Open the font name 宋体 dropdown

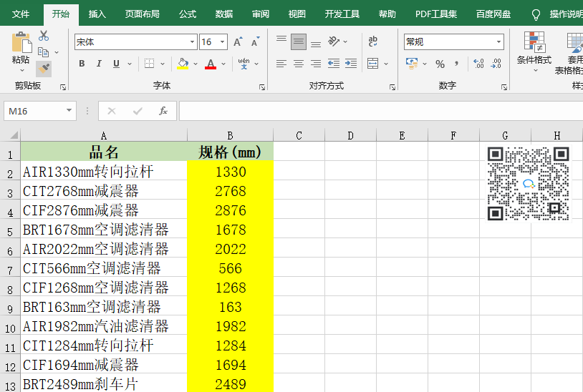[192, 42]
